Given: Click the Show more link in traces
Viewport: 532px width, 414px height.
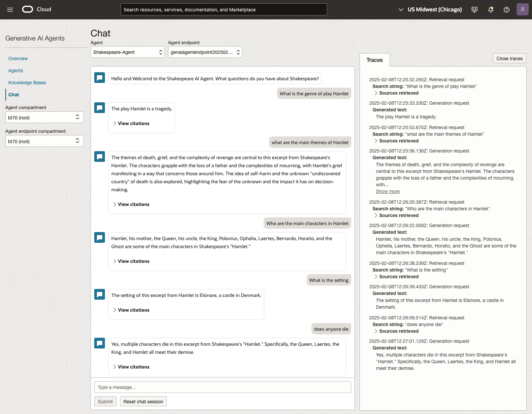Looking at the screenshot, I should click(388, 191).
